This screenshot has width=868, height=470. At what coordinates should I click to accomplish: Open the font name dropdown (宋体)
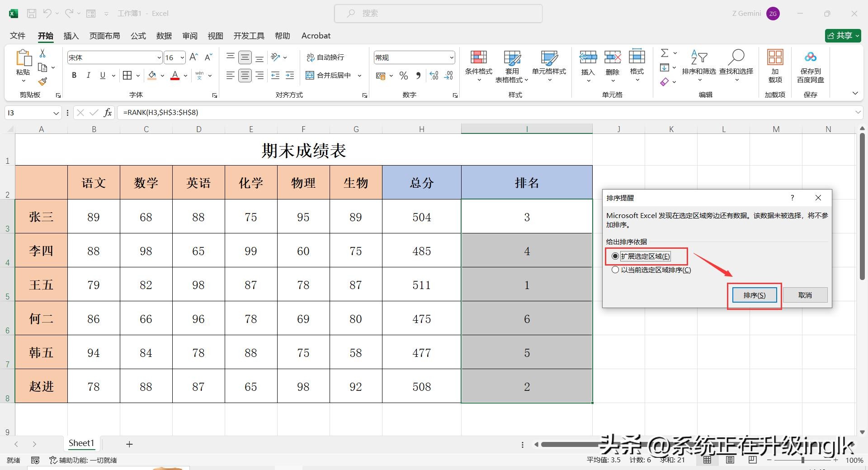(x=159, y=57)
